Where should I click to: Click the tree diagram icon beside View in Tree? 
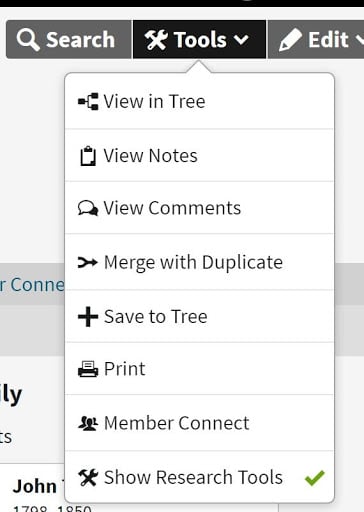pos(88,101)
